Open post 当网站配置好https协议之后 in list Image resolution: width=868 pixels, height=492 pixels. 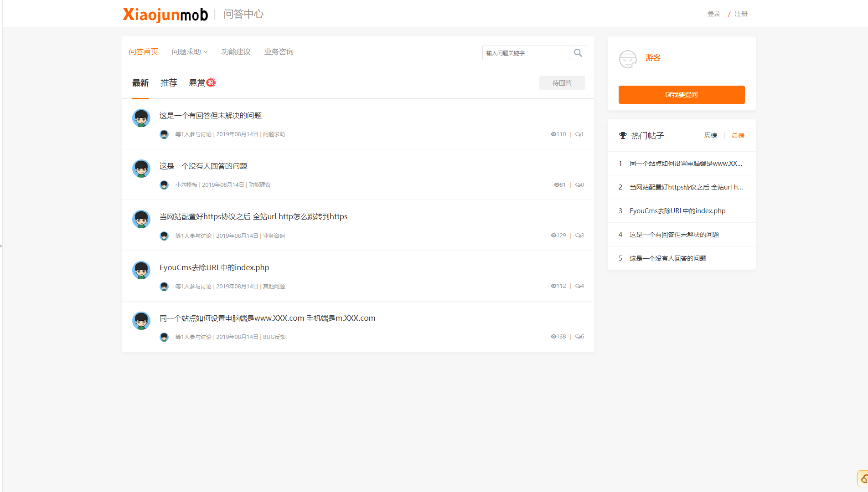point(253,217)
